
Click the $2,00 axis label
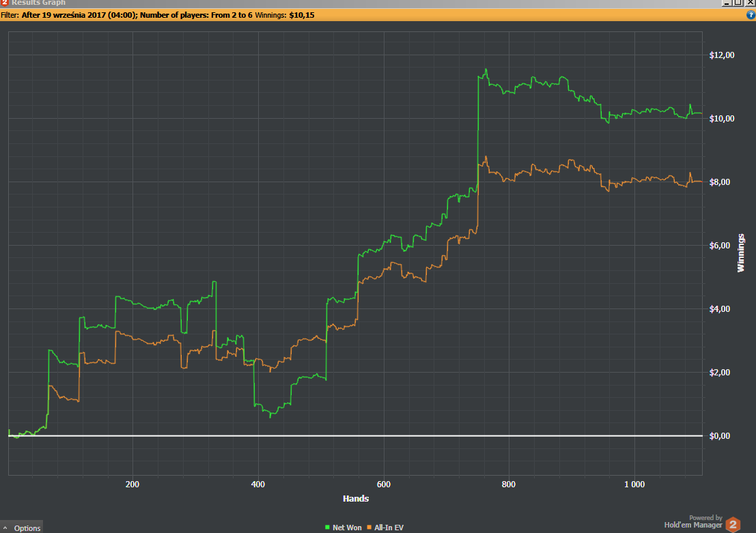click(719, 373)
